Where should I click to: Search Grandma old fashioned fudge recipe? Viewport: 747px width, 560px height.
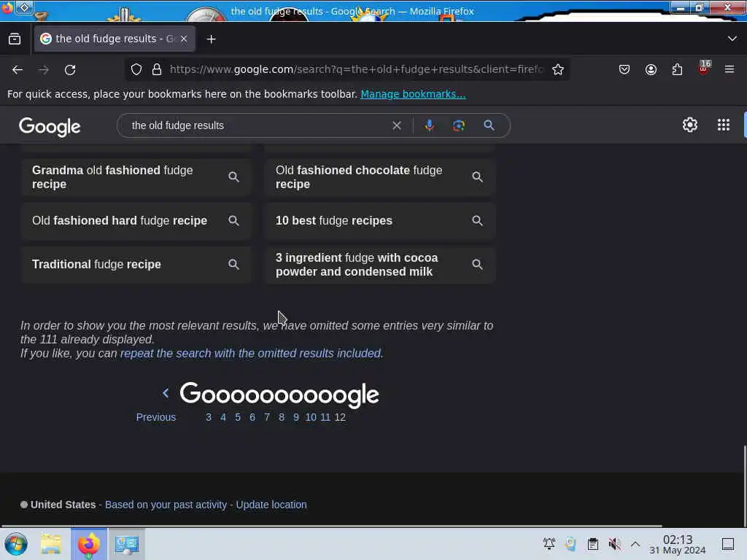(x=136, y=177)
